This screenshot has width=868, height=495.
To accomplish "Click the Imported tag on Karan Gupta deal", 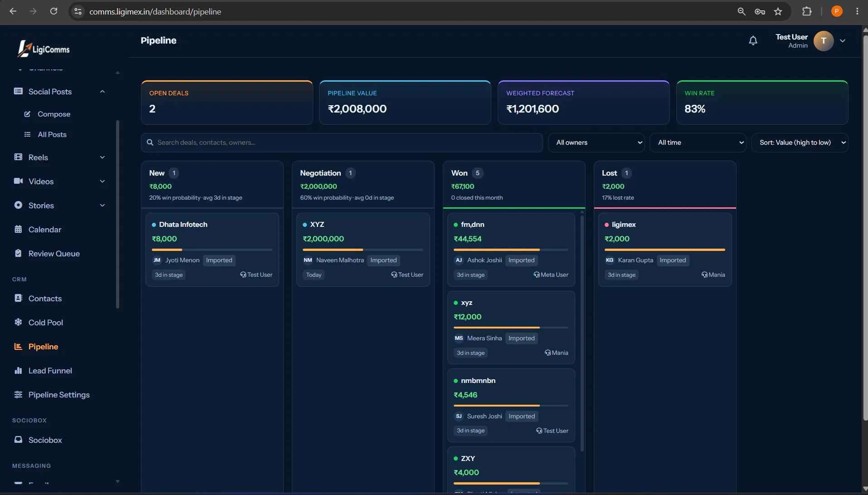I will pos(673,260).
